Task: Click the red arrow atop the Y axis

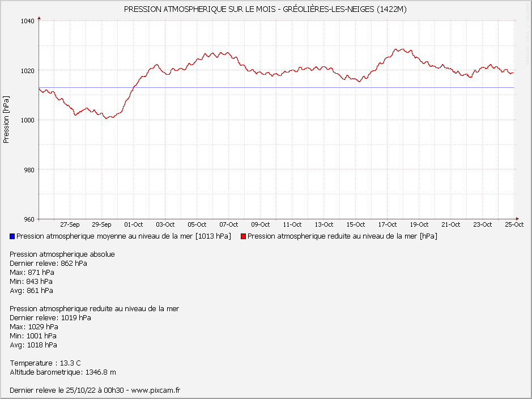Action: 39,19
